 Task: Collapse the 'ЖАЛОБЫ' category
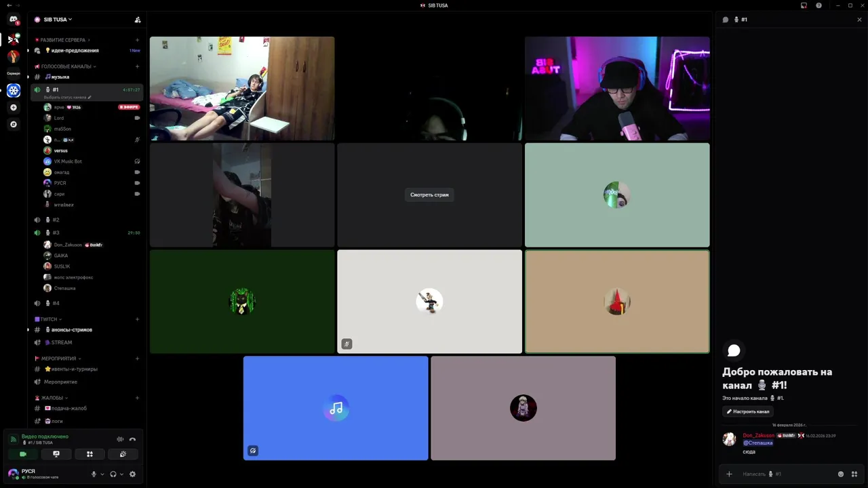[52, 398]
